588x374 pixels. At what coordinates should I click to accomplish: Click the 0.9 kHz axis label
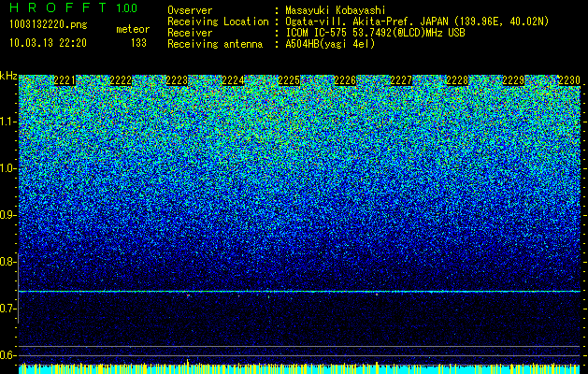pyautogui.click(x=7, y=215)
